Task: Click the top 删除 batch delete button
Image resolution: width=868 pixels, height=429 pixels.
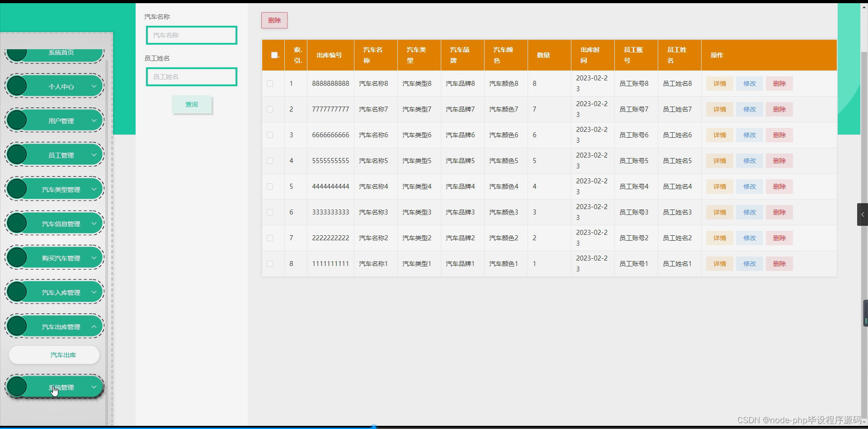Action: pos(274,20)
